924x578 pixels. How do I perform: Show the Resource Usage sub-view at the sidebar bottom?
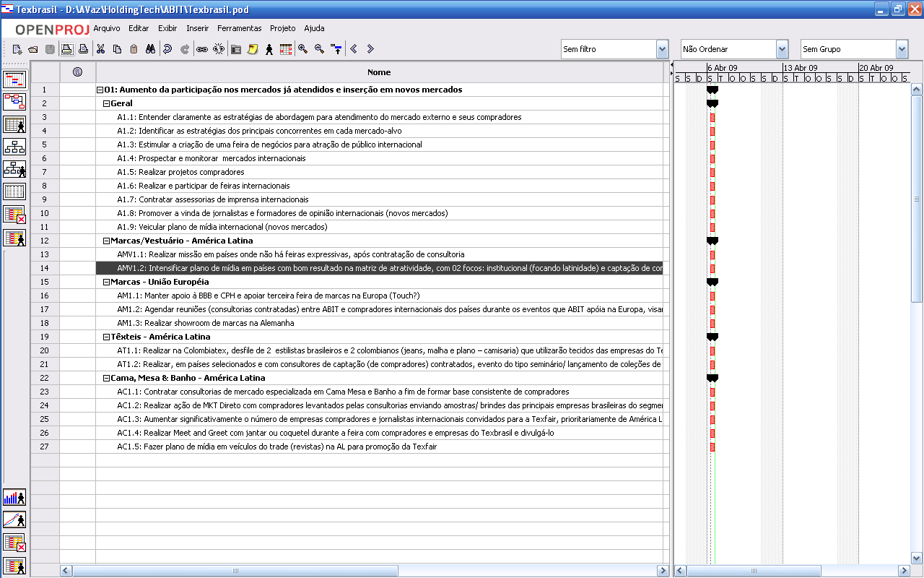point(14,565)
